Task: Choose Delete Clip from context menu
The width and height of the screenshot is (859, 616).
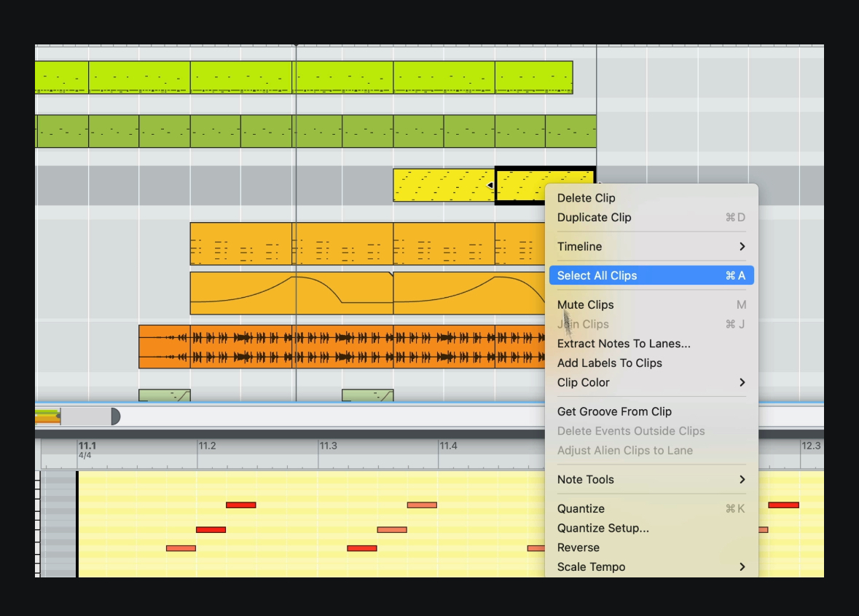Action: [x=651, y=197]
